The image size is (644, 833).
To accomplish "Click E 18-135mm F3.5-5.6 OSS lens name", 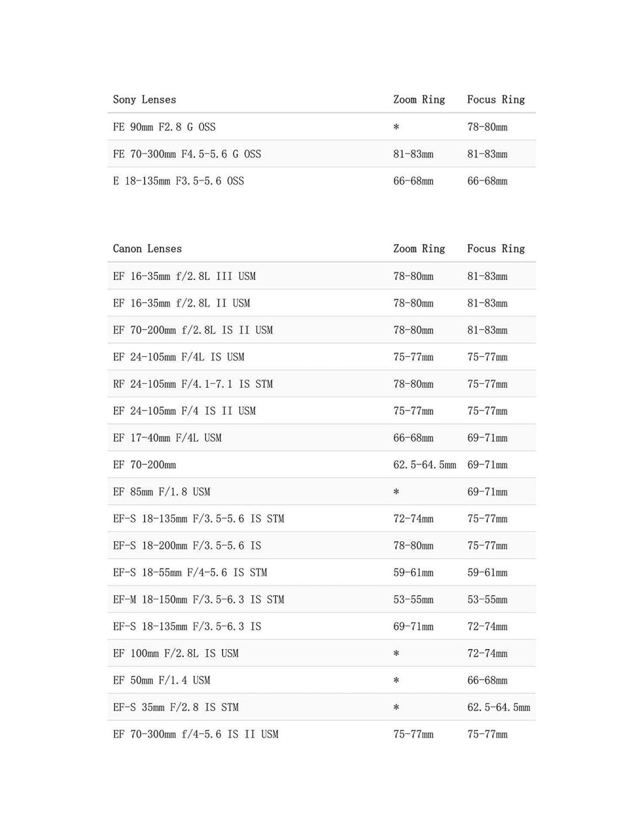I will point(179,181).
